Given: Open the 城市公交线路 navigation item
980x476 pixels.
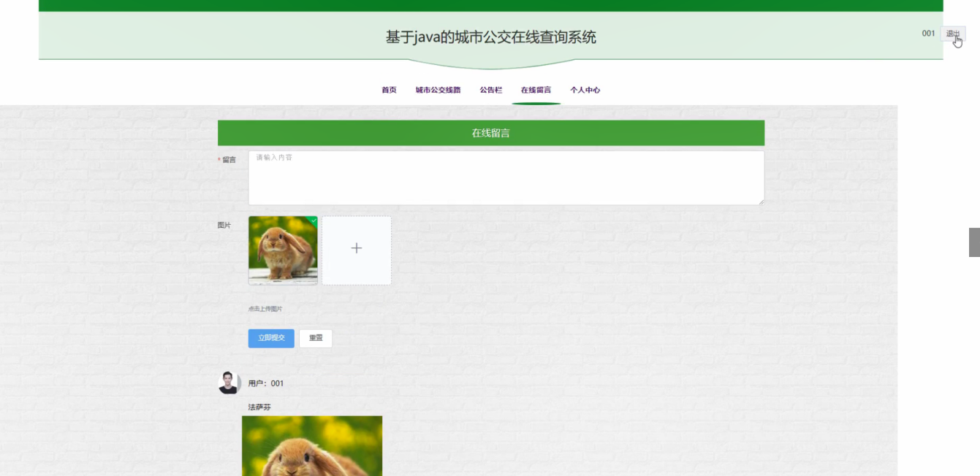Looking at the screenshot, I should click(x=438, y=90).
